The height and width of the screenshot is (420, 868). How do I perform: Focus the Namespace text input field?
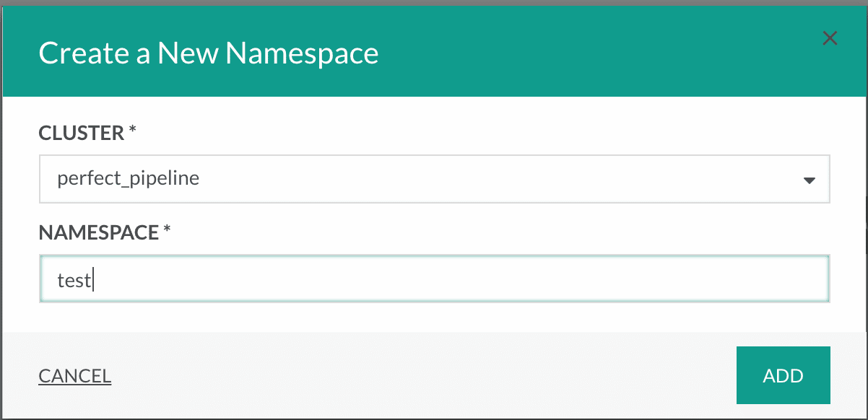coord(434,279)
